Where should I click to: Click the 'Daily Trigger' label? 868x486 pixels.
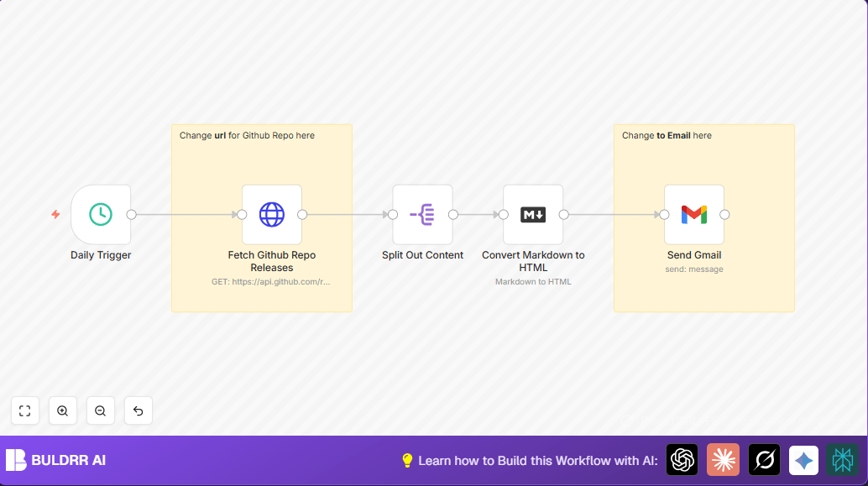pyautogui.click(x=101, y=255)
